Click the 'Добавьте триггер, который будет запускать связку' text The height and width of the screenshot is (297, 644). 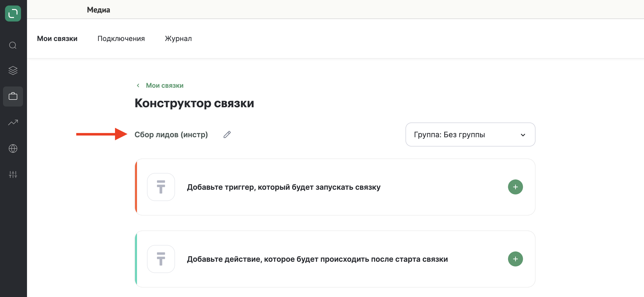pyautogui.click(x=284, y=187)
